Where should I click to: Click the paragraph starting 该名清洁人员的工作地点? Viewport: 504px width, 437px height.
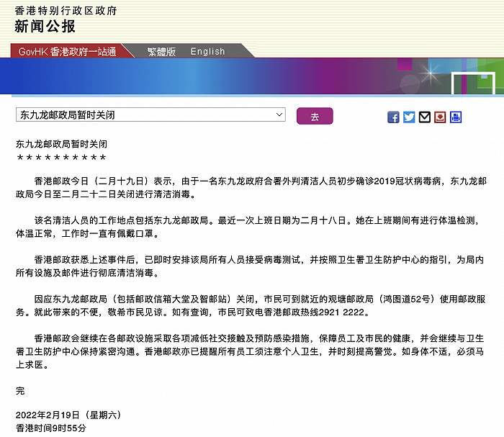click(248, 227)
